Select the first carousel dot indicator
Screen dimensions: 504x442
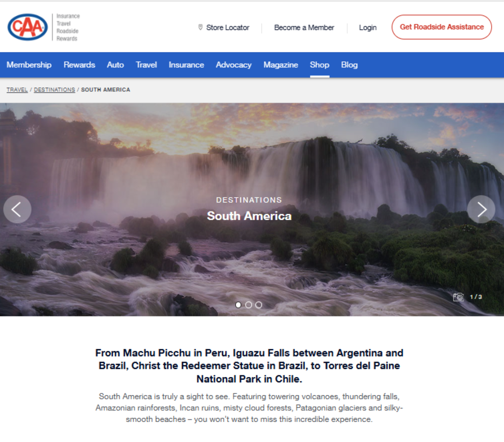coord(238,305)
